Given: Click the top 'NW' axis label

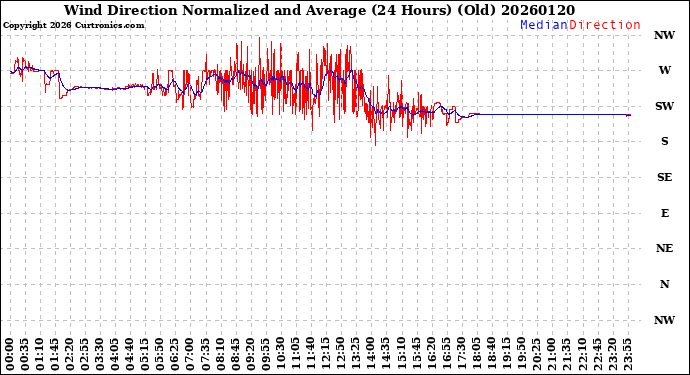Looking at the screenshot, I should coord(664,35).
